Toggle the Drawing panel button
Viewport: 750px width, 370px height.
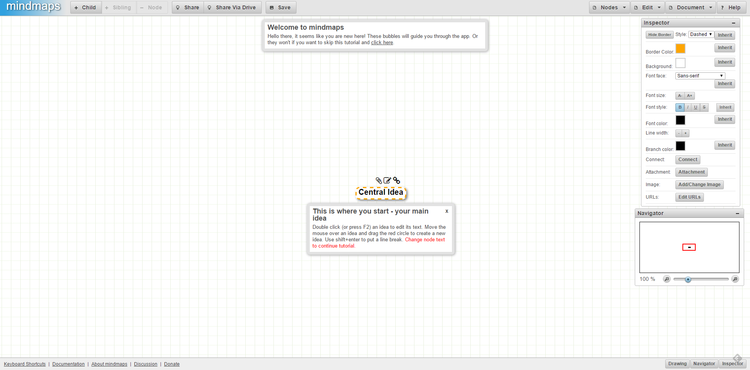pos(677,364)
